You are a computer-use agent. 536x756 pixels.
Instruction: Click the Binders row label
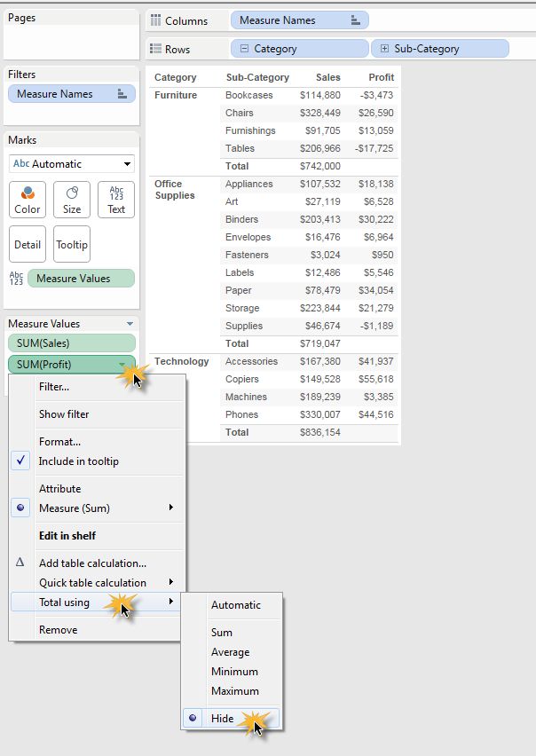coord(241,219)
